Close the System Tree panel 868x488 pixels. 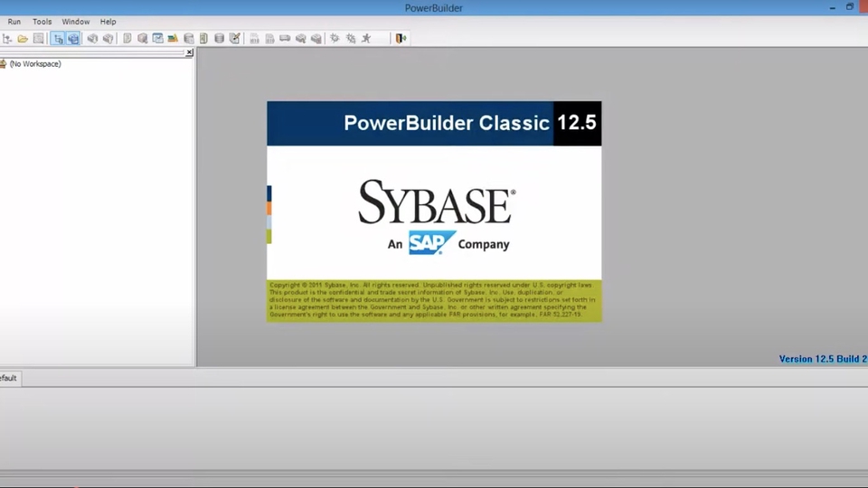click(189, 53)
